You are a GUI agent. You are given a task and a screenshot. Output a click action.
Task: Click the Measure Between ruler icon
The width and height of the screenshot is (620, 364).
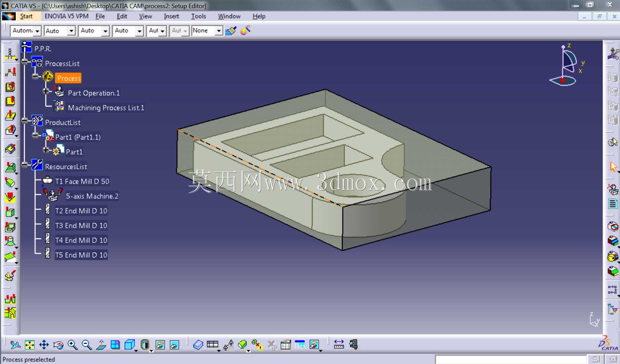click(339, 344)
